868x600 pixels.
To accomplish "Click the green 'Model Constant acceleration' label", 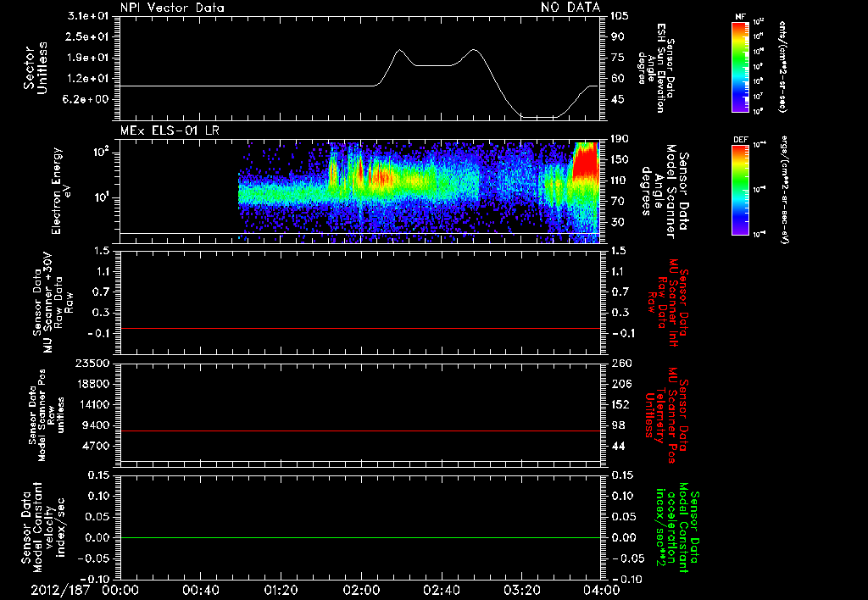I will click(x=677, y=527).
